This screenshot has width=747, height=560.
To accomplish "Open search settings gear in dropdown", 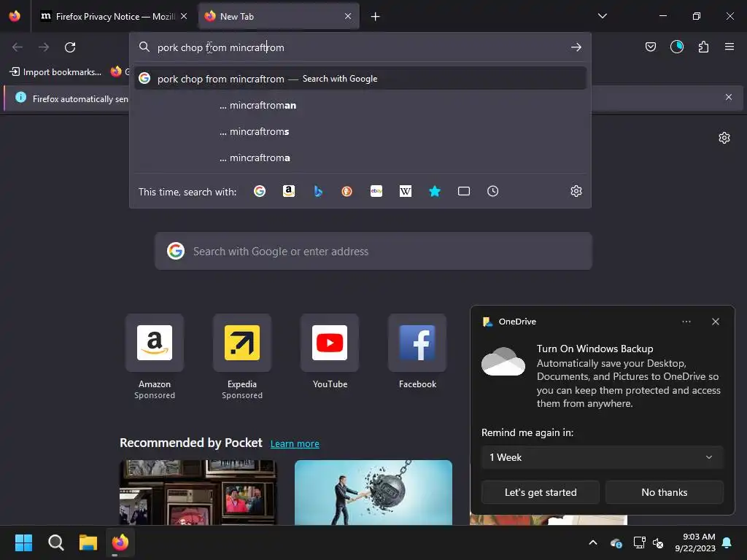I will 576,192.
